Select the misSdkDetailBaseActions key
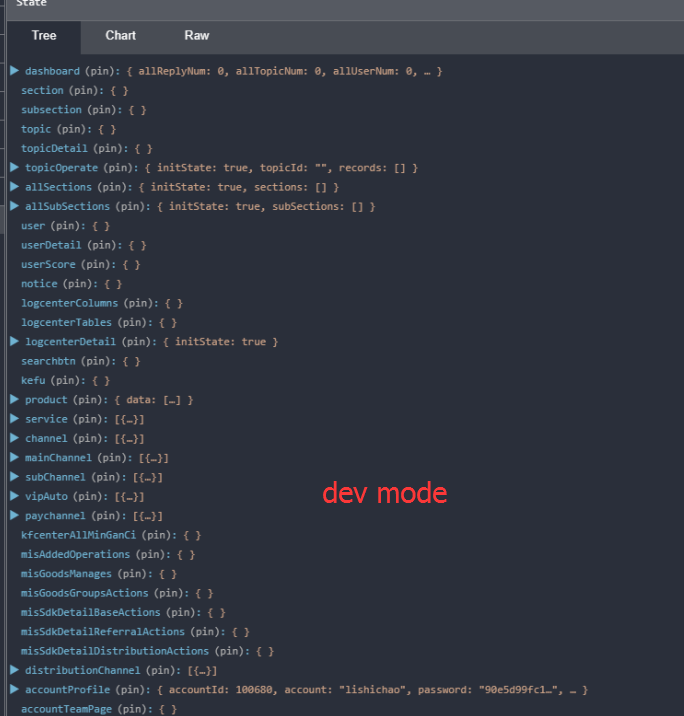The width and height of the screenshot is (684, 716). 90,612
